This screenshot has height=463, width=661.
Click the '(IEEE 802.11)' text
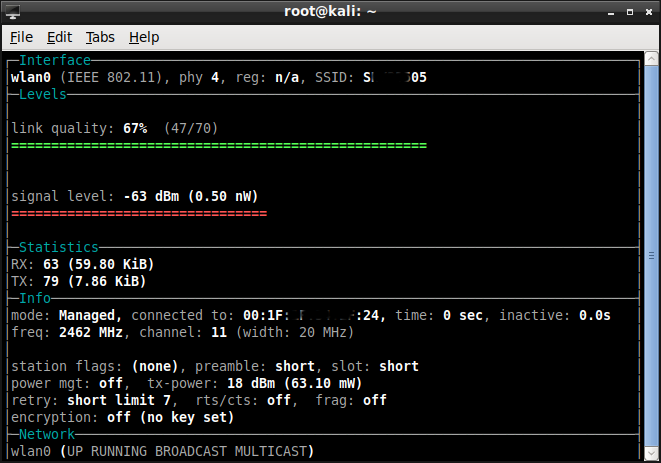[x=111, y=77]
